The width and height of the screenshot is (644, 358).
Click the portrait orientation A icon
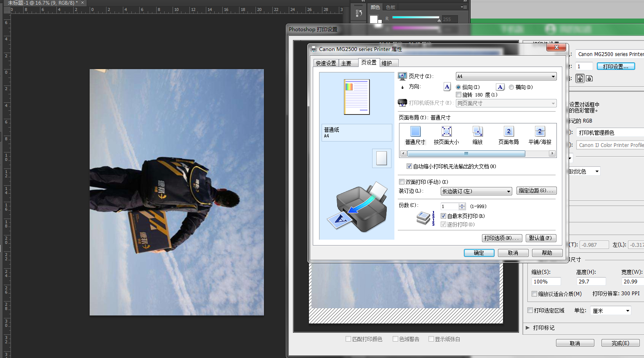(x=447, y=87)
